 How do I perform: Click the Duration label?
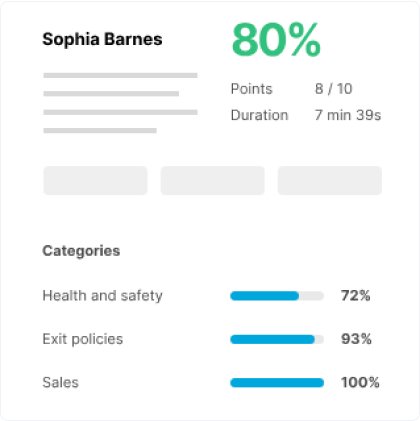point(259,115)
